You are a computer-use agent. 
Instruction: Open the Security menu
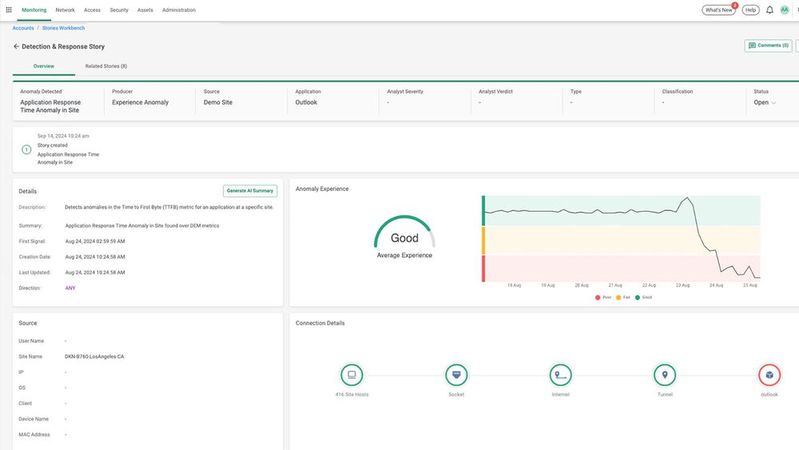(119, 10)
